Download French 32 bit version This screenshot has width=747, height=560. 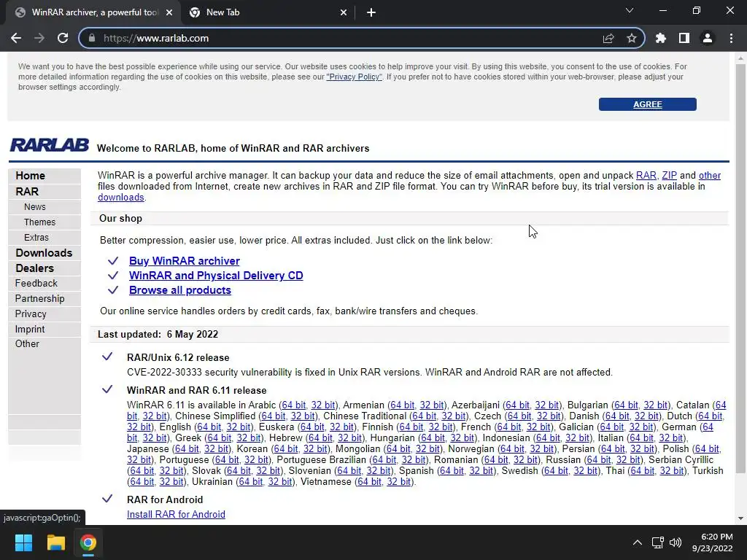(538, 427)
